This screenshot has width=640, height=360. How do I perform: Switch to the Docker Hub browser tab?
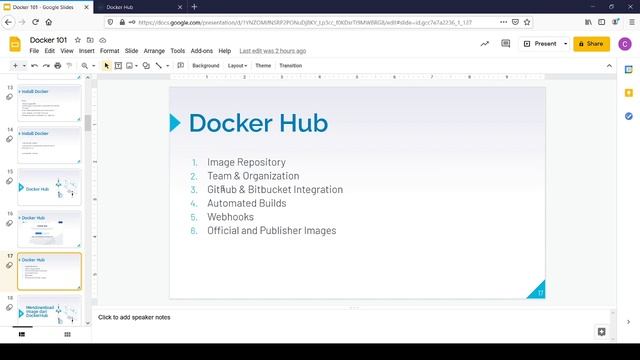tap(139, 7)
